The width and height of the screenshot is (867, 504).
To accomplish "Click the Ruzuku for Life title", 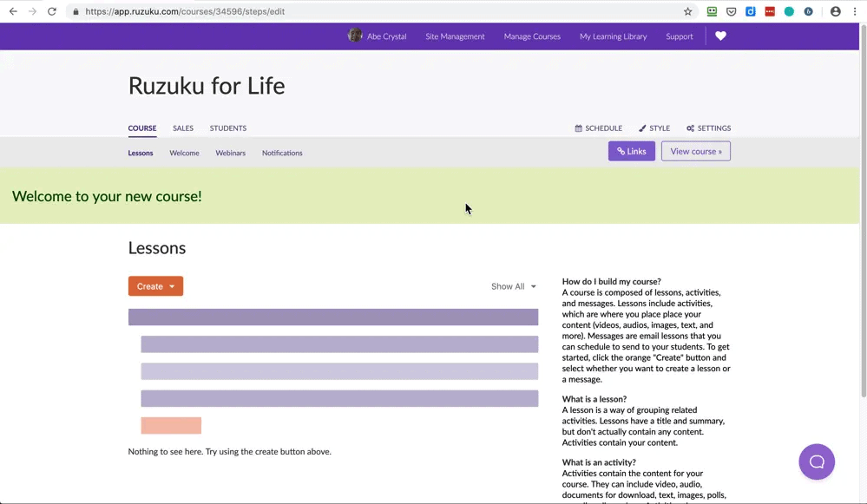I will click(x=207, y=86).
